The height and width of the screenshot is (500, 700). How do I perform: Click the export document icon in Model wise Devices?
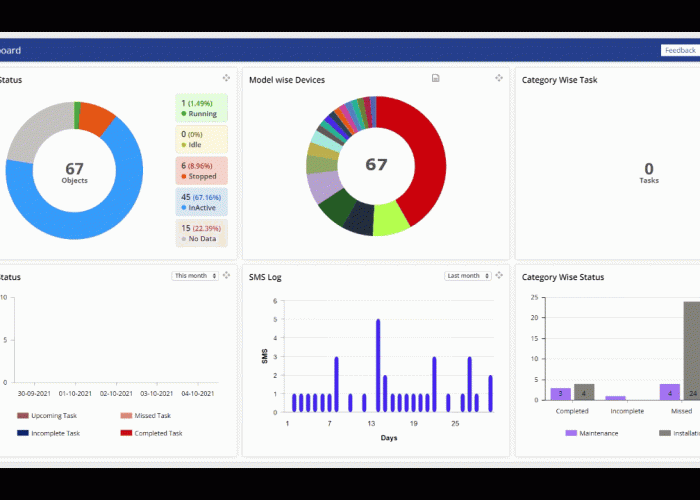tap(435, 79)
